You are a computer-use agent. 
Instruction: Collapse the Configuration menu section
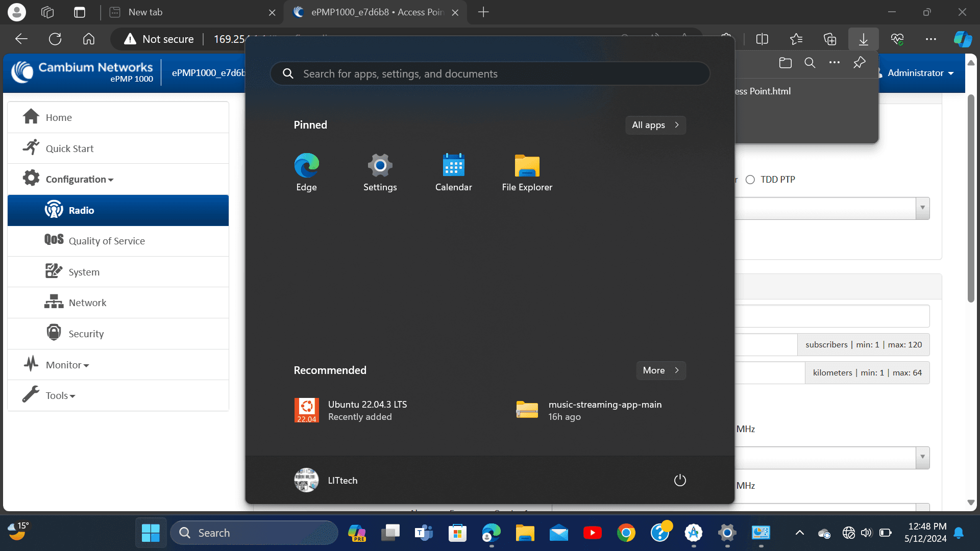tap(118, 179)
